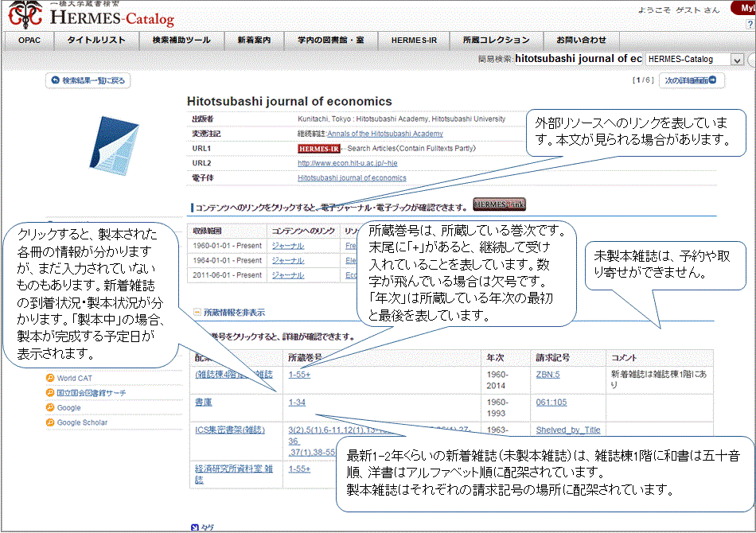Open the 学内の図書館・室 tab
This screenshot has width=756, height=533.
tap(331, 41)
